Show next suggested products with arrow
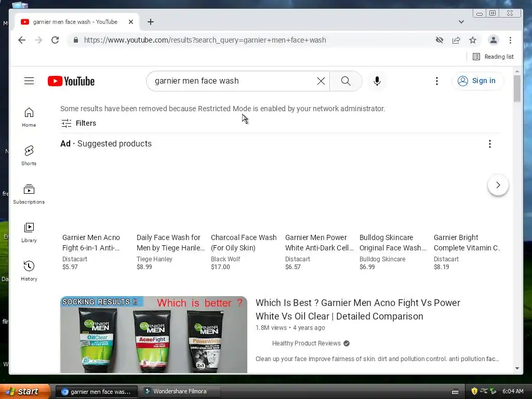Screen dimensions: 532x399 498,185
